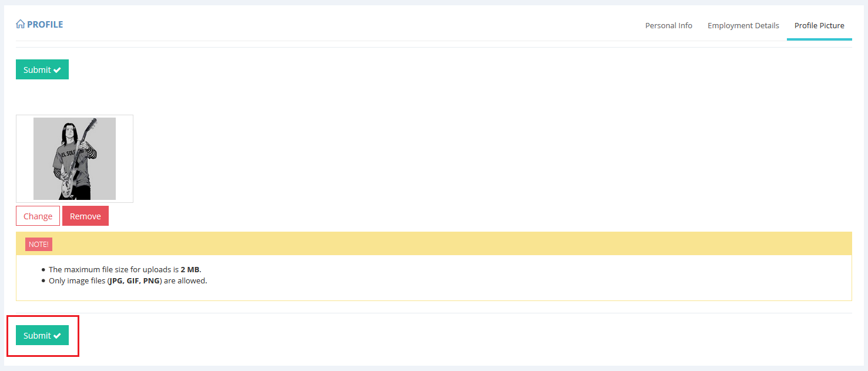This screenshot has width=868, height=371.
Task: Click the red NOTE! badge
Action: coord(39,244)
